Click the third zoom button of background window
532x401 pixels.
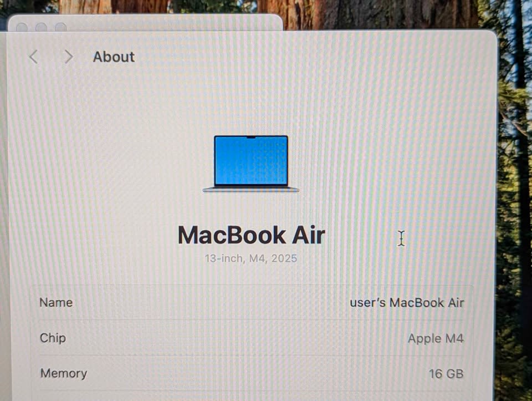click(x=60, y=27)
